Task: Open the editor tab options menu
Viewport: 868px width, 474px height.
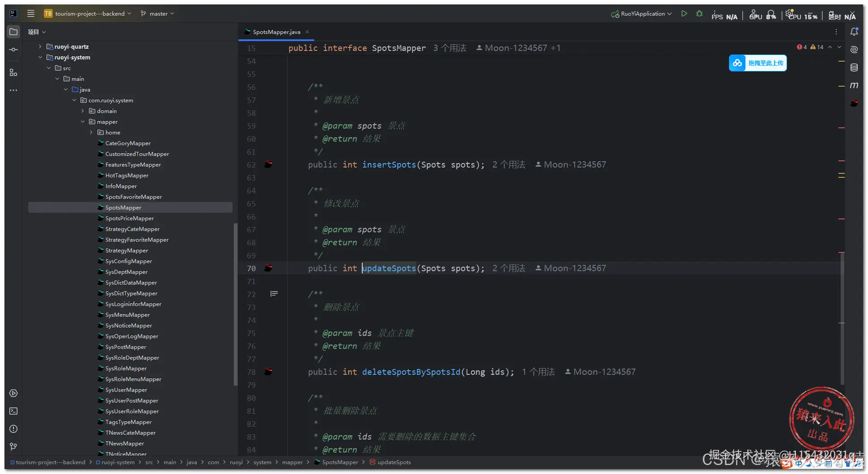Action: 836,32
